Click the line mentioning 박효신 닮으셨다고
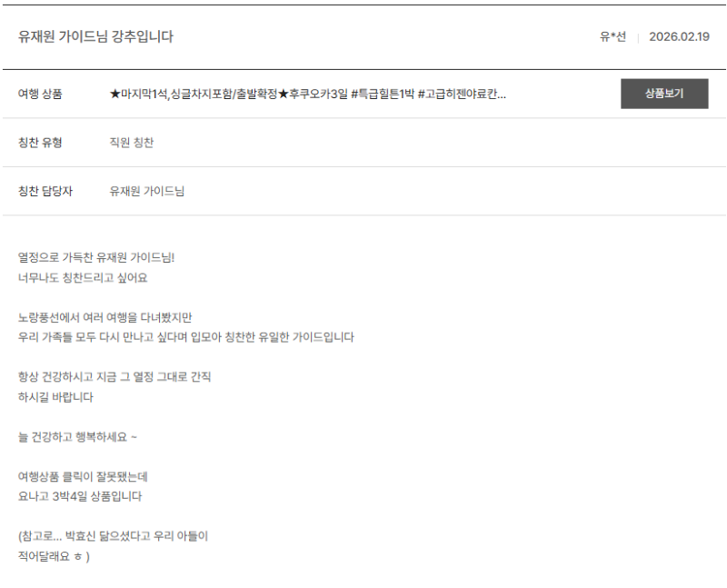The width and height of the screenshot is (727, 588). point(113,536)
